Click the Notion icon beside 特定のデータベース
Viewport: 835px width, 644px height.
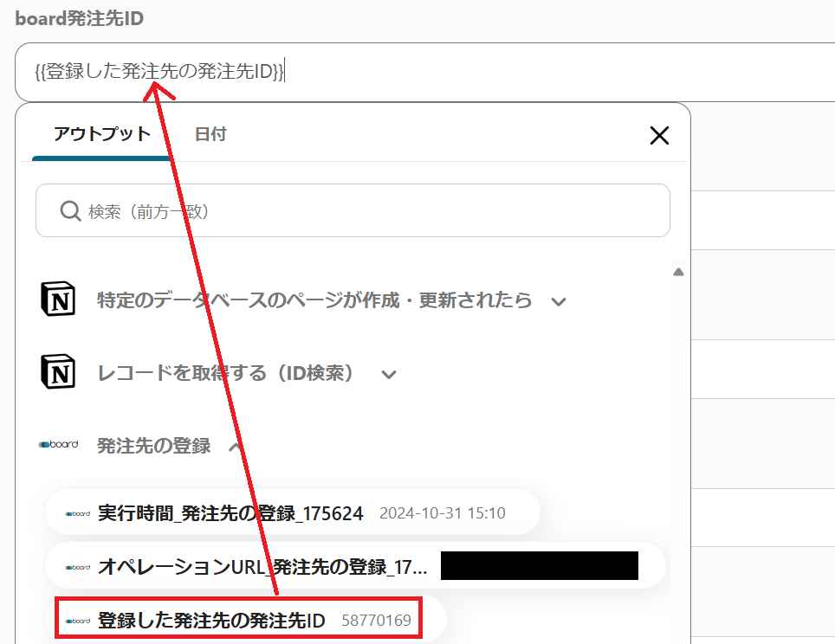58,299
